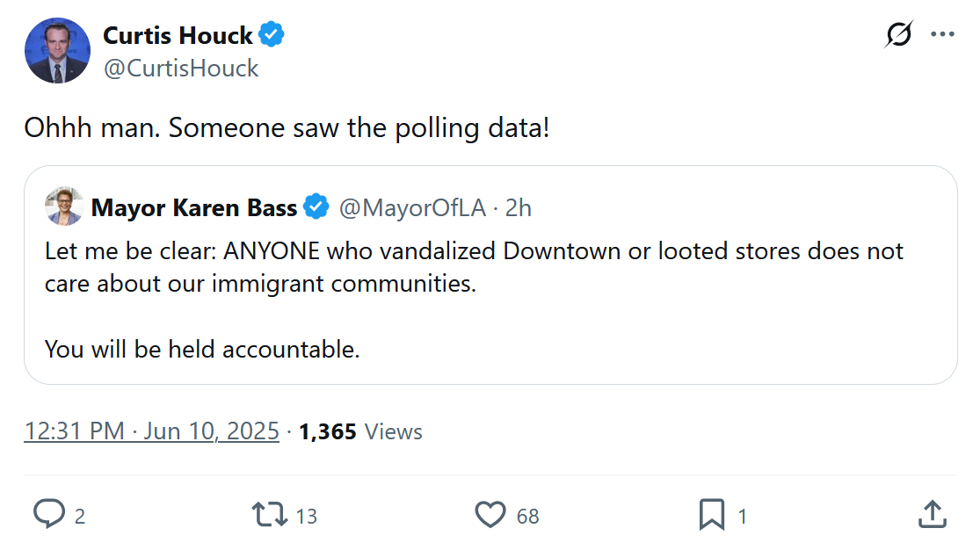This screenshot has height=550, width=980.
Task: Like the post with heart icon
Action: click(490, 515)
